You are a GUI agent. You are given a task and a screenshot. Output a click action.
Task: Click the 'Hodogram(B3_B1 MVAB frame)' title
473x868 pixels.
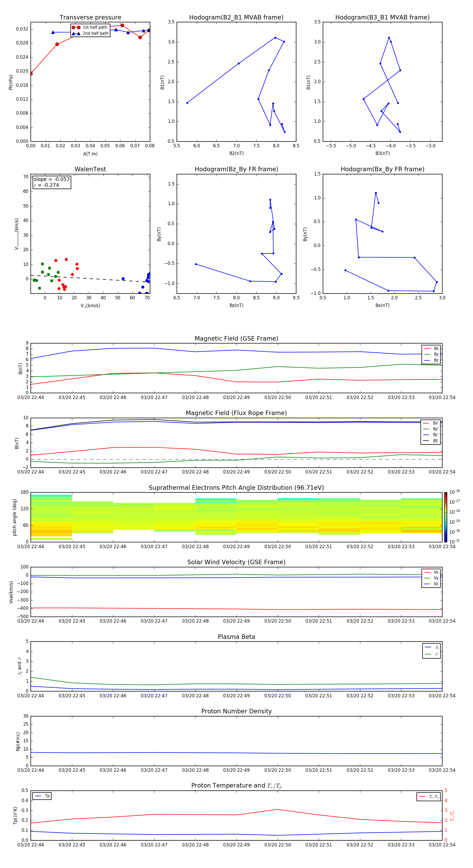[x=382, y=18]
